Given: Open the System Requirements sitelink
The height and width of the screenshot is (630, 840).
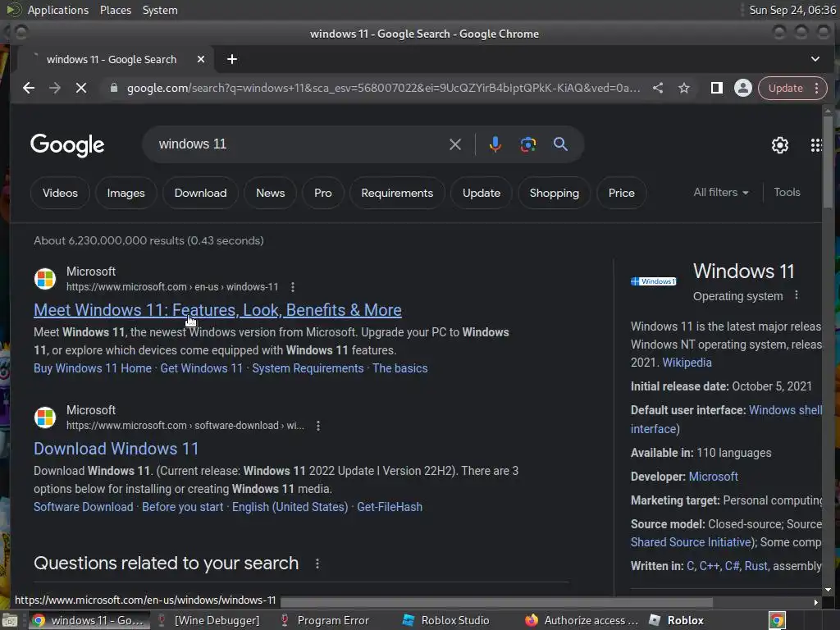Looking at the screenshot, I should point(308,368).
